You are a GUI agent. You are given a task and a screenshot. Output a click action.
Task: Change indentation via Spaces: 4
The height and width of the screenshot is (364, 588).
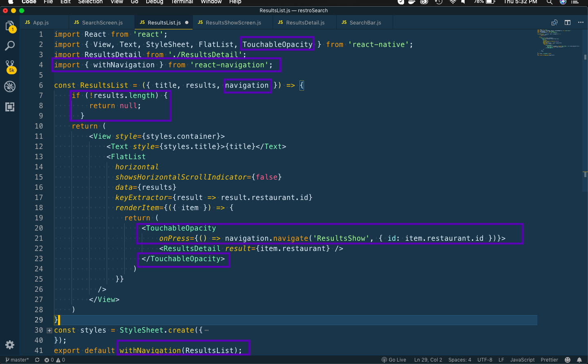[x=460, y=360]
